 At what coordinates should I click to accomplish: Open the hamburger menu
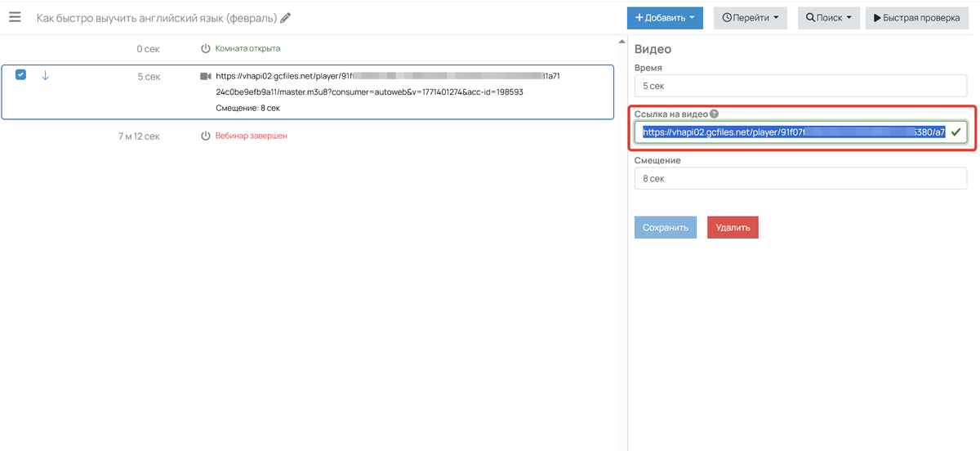coord(15,17)
